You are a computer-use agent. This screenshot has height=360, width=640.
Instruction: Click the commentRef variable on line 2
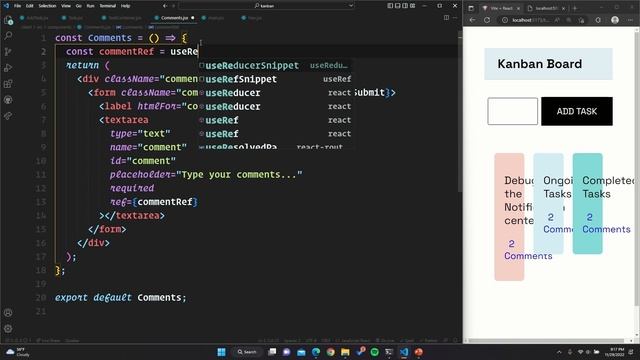(x=126, y=51)
